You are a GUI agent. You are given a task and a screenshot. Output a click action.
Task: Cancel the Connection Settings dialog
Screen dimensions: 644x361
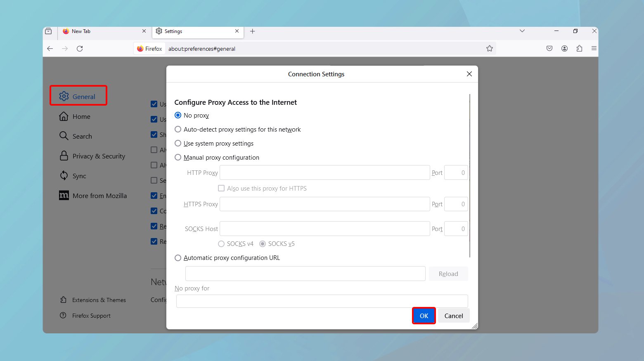pyautogui.click(x=453, y=316)
